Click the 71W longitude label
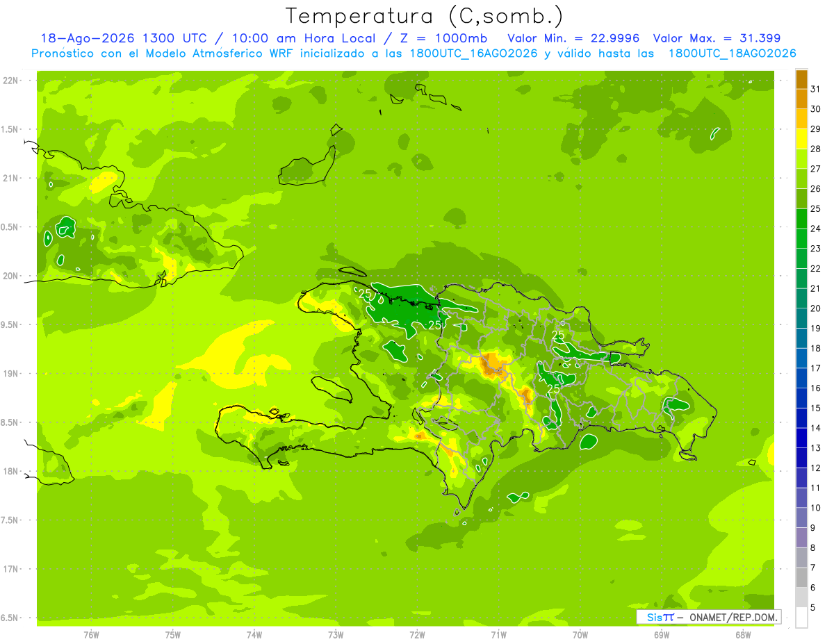 [498, 634]
